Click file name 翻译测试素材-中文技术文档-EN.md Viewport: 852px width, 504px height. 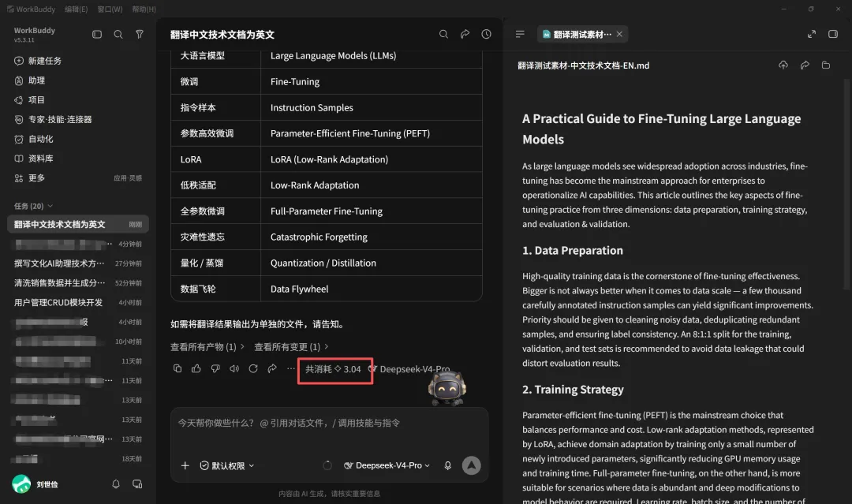[x=583, y=65]
